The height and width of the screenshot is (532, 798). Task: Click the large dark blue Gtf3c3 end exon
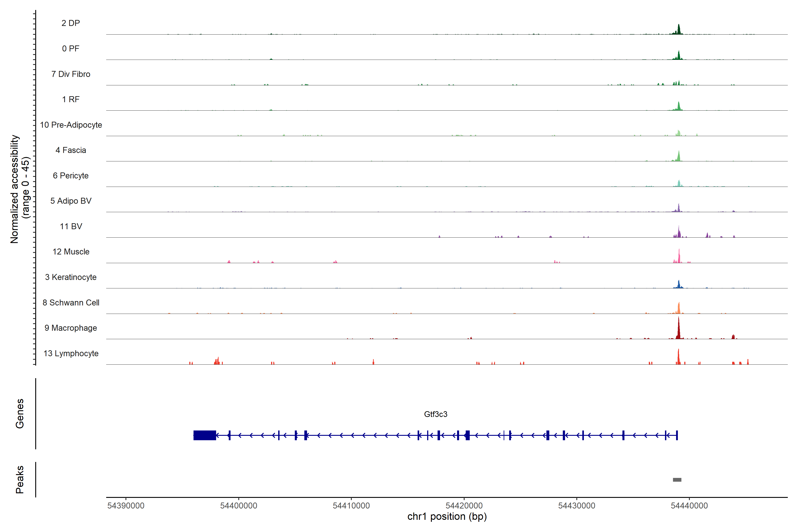tap(205, 435)
